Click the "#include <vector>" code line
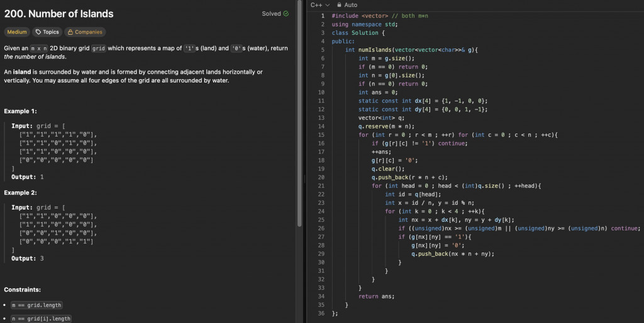This screenshot has height=323, width=644. 380,16
